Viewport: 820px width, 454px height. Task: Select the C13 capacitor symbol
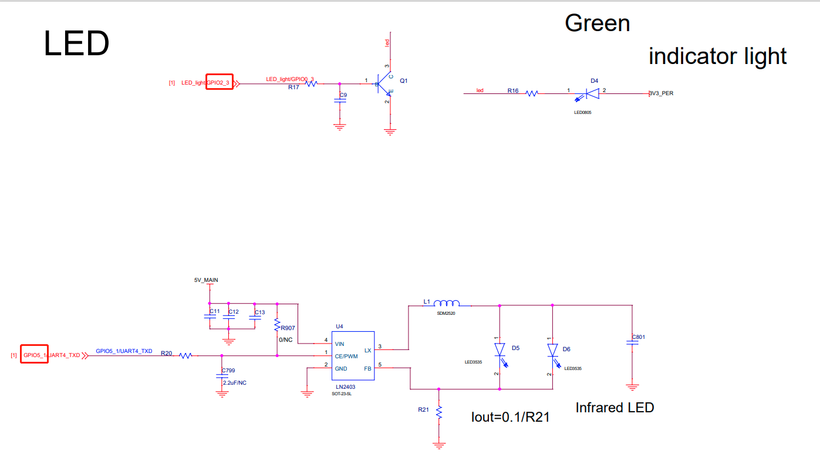(x=255, y=317)
